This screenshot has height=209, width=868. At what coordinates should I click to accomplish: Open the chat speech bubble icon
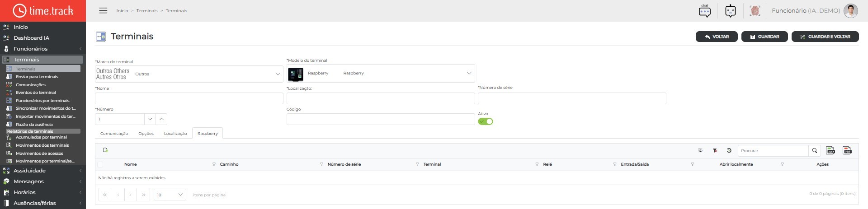[705, 11]
